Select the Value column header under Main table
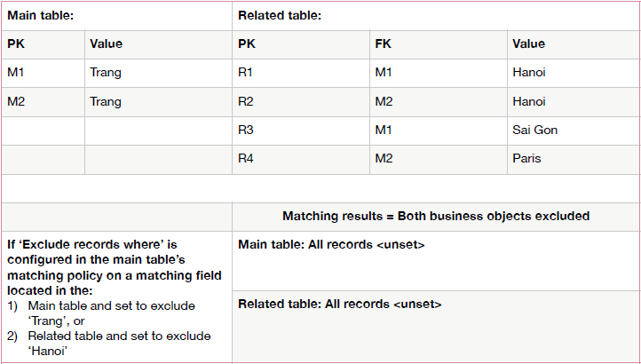The height and width of the screenshot is (364, 641). (107, 44)
